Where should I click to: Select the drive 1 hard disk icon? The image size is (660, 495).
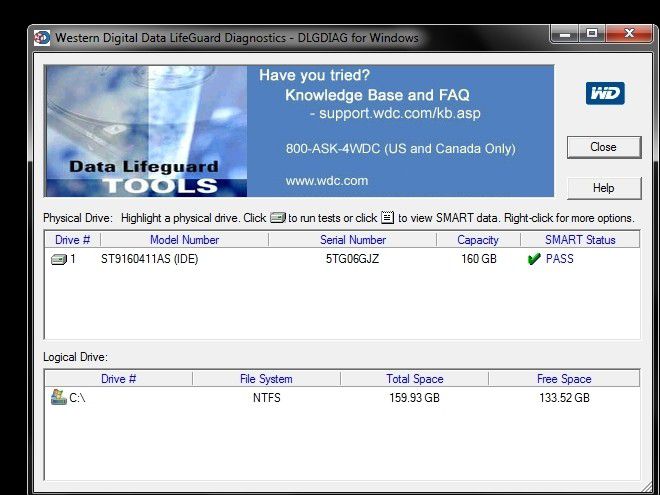click(59, 259)
